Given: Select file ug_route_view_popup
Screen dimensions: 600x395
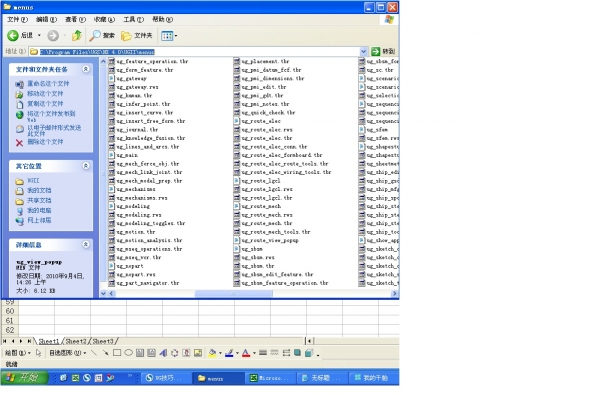Looking at the screenshot, I should coord(270,240).
